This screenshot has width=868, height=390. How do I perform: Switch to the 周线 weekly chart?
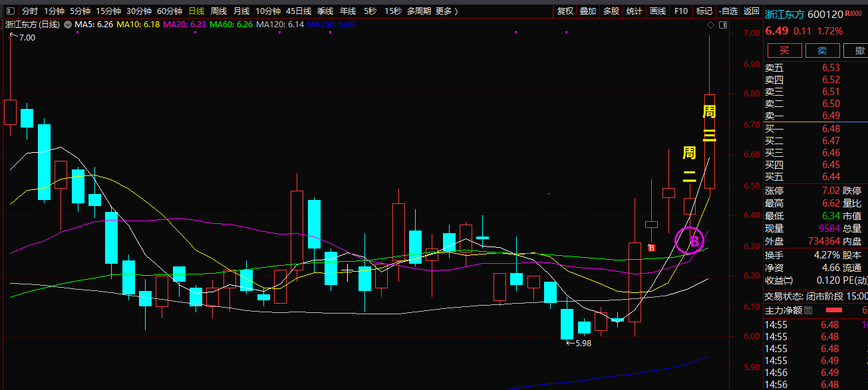pyautogui.click(x=219, y=11)
